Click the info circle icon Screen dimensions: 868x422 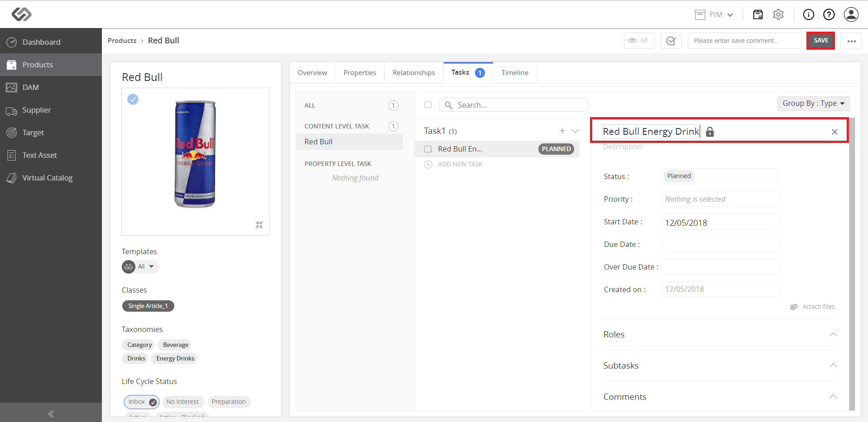(808, 14)
